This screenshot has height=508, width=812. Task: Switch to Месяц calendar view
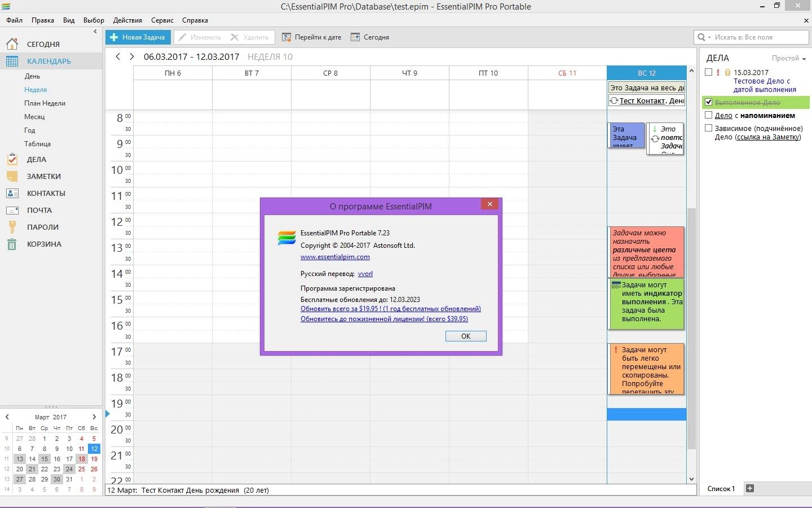(34, 117)
